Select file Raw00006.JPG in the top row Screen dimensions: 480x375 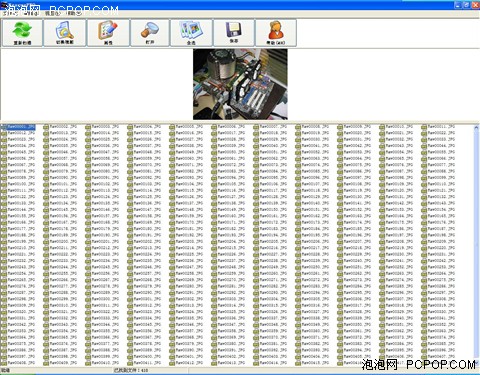coord(231,127)
